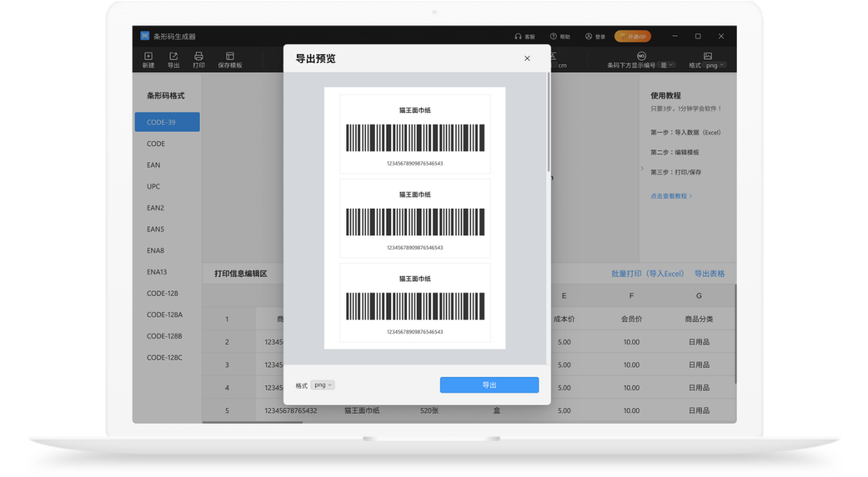The image size is (868, 477).
Task: Choose CODE-128 format in sidebar
Action: (163, 293)
